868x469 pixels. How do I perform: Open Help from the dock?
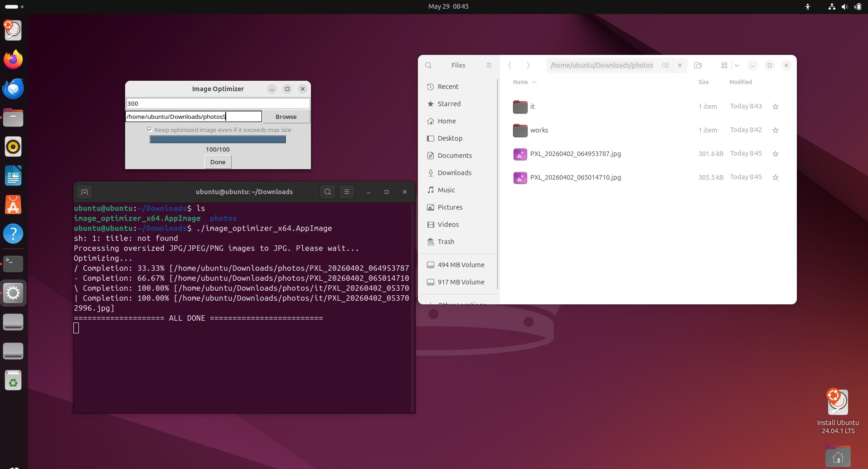13,234
